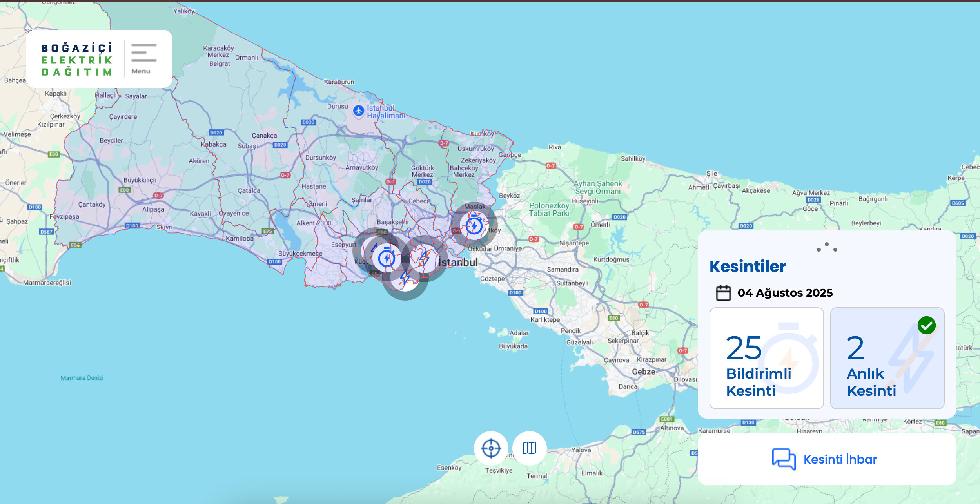Select the Kesintiler heading
The height and width of the screenshot is (504, 980).
[748, 267]
